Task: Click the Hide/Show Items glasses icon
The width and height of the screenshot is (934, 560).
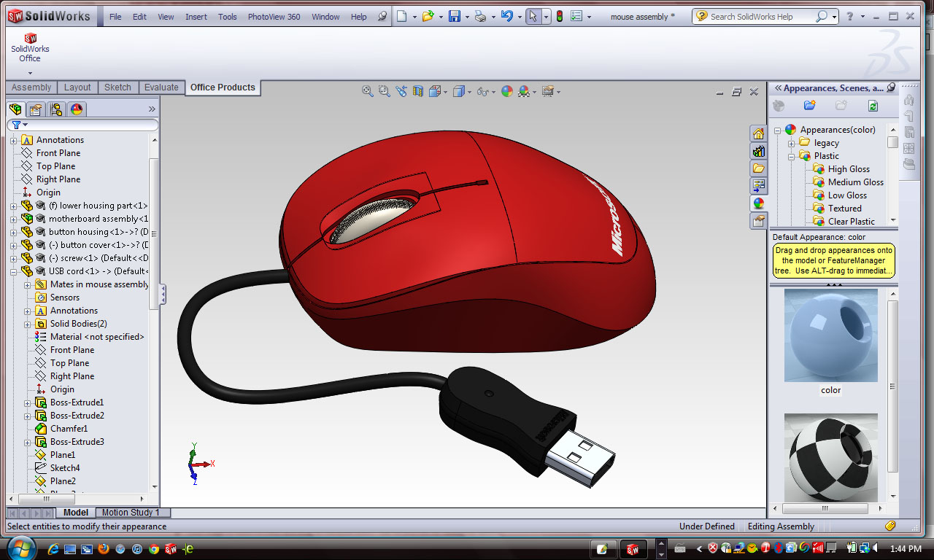Action: coord(482,91)
